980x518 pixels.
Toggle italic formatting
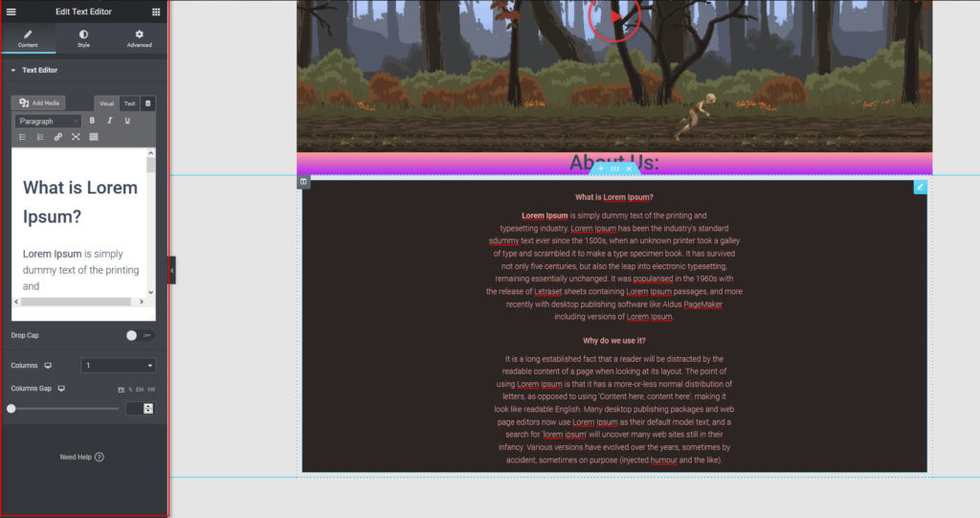(x=110, y=120)
